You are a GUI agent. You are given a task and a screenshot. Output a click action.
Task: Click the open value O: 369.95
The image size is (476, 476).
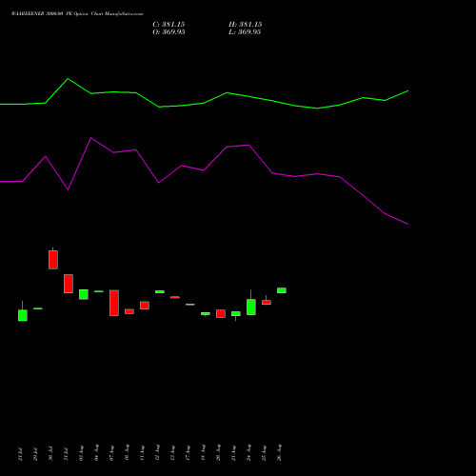(169, 32)
